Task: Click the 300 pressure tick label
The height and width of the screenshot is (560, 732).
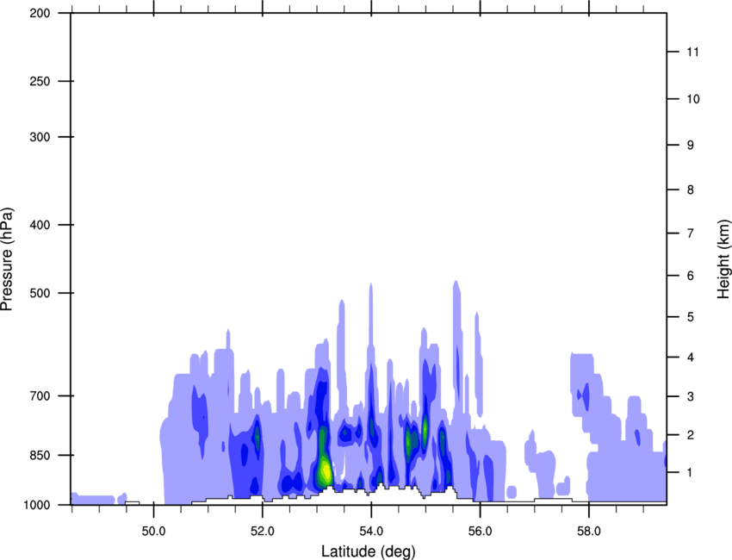Action: point(40,137)
